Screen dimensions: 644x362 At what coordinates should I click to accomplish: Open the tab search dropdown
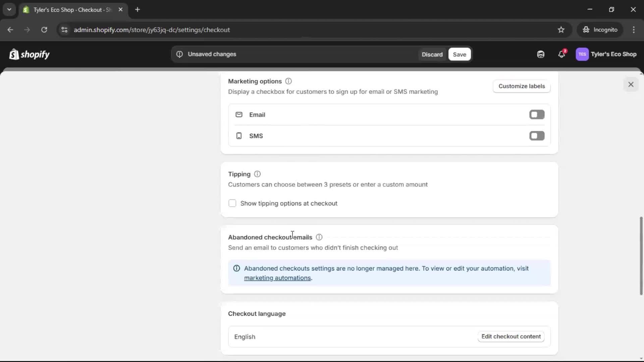coord(9,9)
